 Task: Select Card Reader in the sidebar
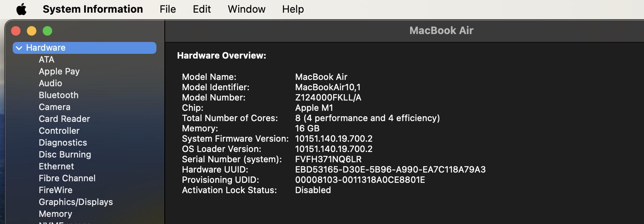(x=64, y=119)
